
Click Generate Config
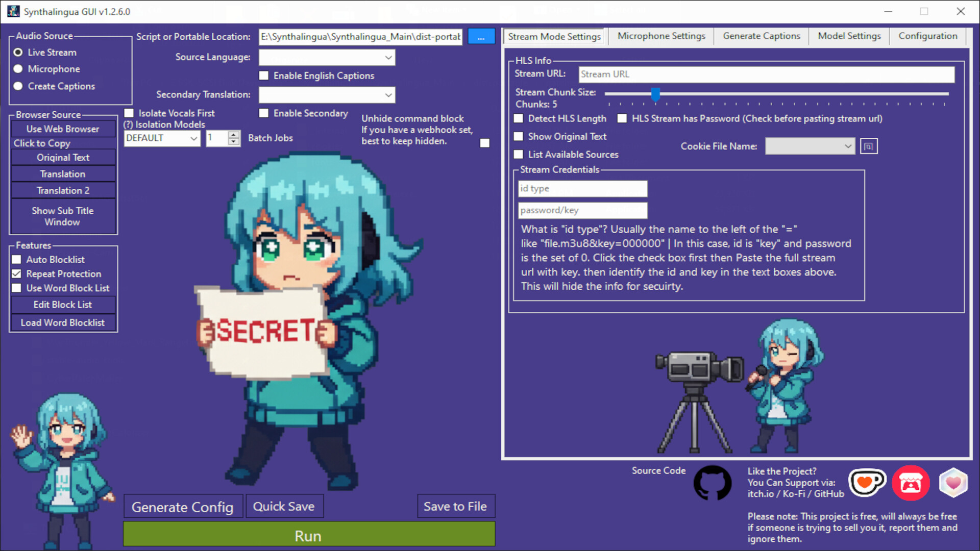(183, 507)
